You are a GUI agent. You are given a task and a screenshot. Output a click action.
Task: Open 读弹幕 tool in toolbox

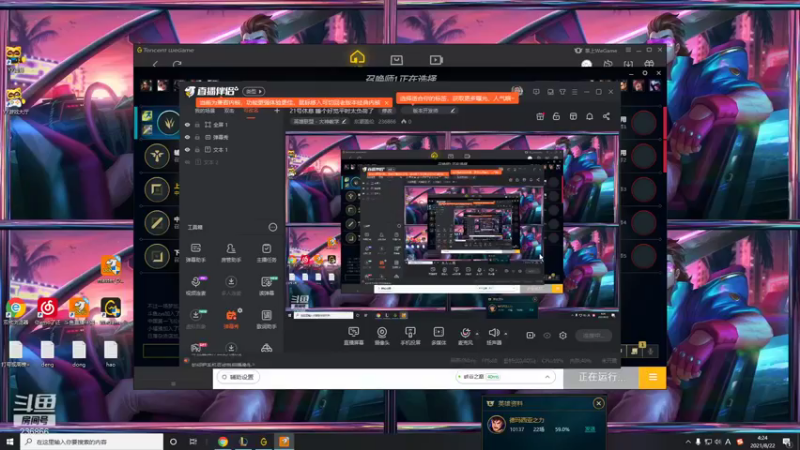coord(266,286)
